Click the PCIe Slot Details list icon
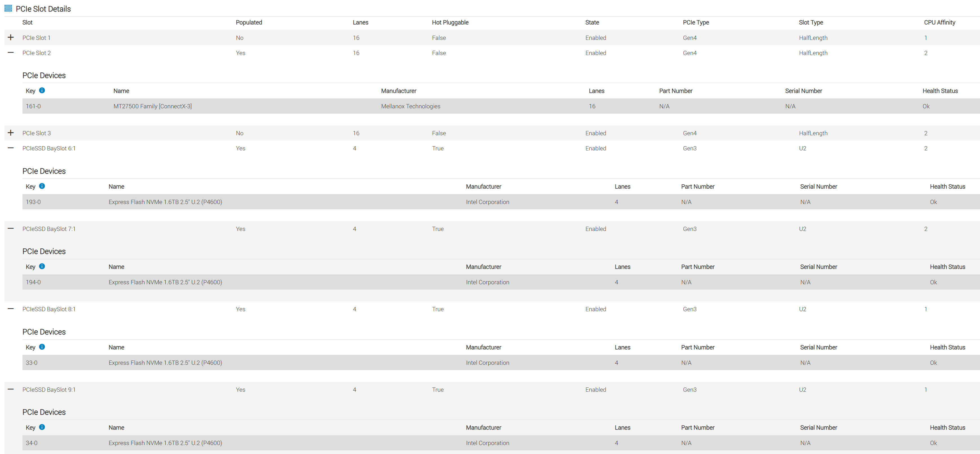Screen dimensions: 980x454 [8, 8]
